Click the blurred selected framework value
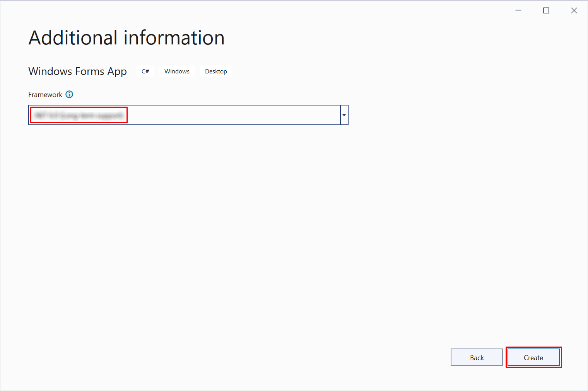The height and width of the screenshot is (391, 588). 79,115
